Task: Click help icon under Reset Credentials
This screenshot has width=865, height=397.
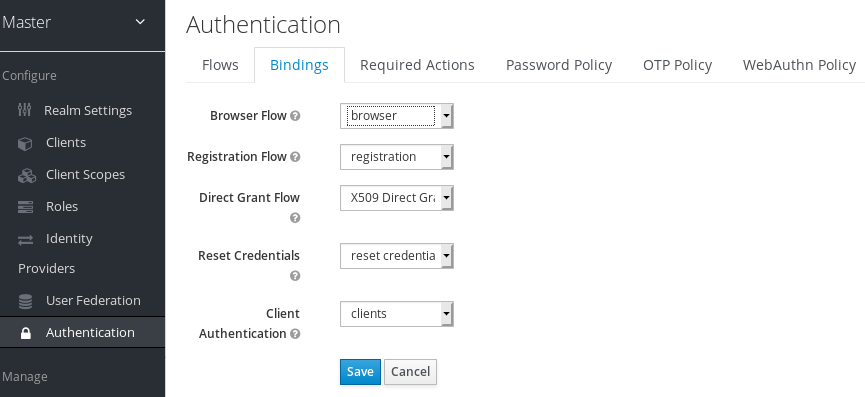Action: [295, 276]
